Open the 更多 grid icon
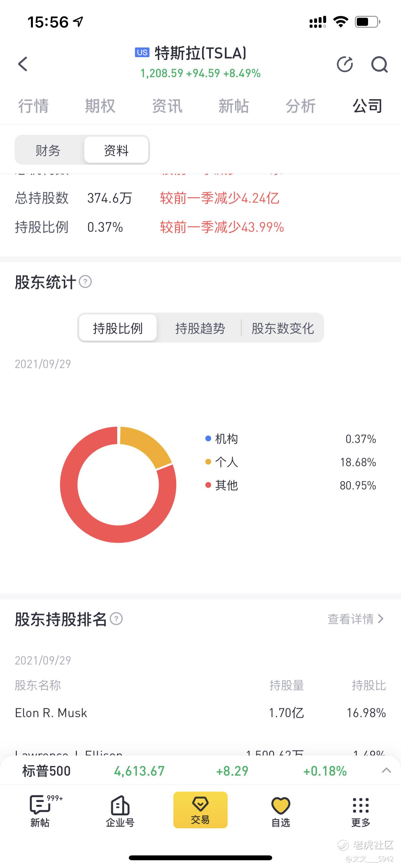Image resolution: width=401 pixels, height=868 pixels. (361, 806)
